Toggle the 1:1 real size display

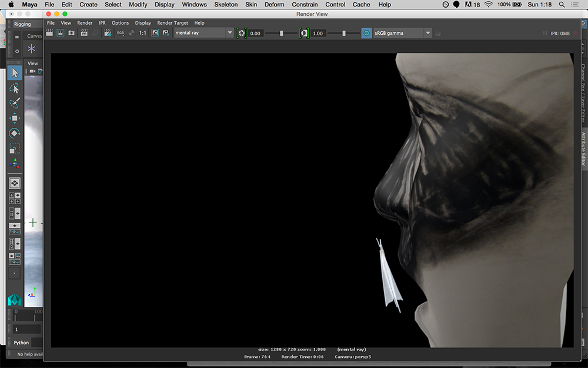tap(143, 33)
